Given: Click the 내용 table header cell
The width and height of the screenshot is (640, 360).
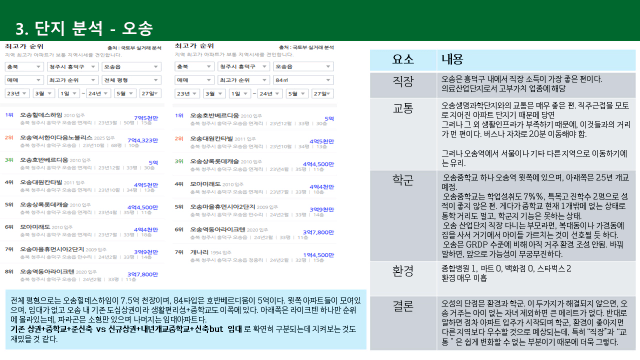Looking at the screenshot, I should tap(536, 60).
